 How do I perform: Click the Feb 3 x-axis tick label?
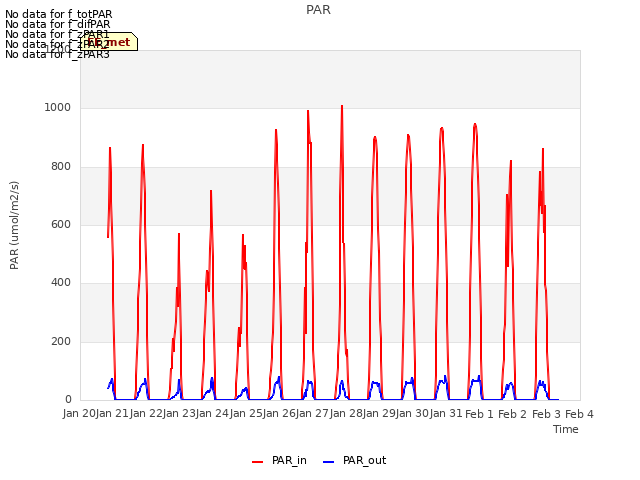pos(546,414)
